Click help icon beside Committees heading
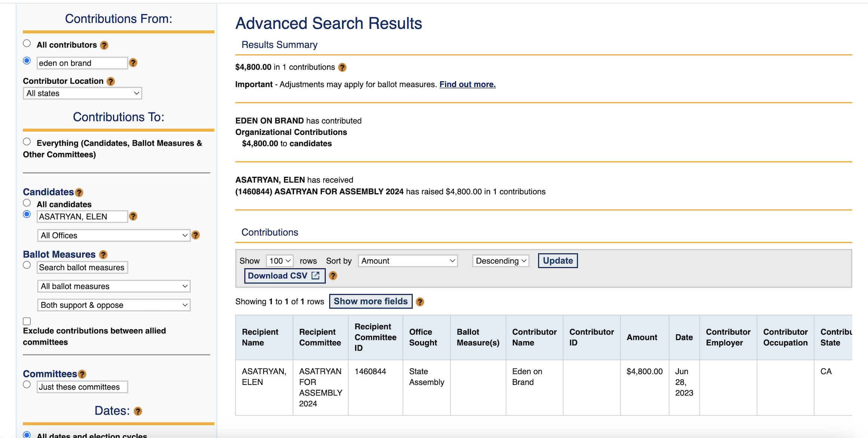 coord(82,374)
